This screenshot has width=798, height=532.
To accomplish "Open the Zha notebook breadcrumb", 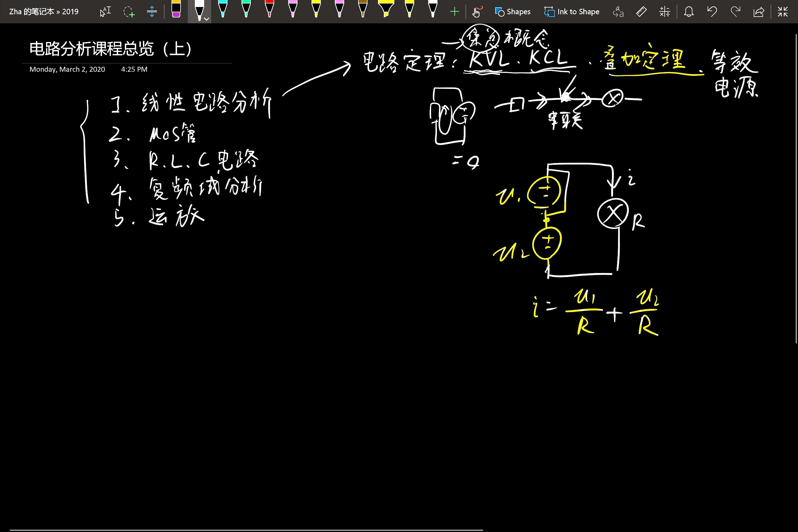I will (x=43, y=12).
